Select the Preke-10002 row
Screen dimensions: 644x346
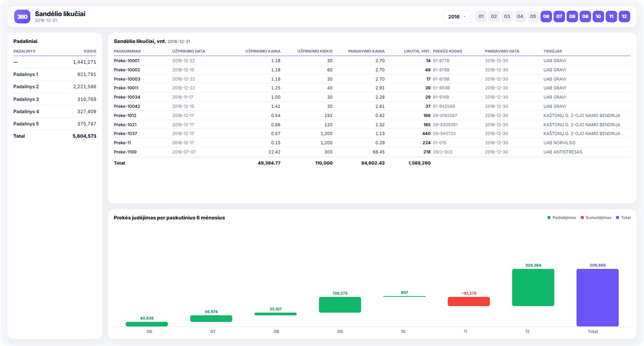372,70
